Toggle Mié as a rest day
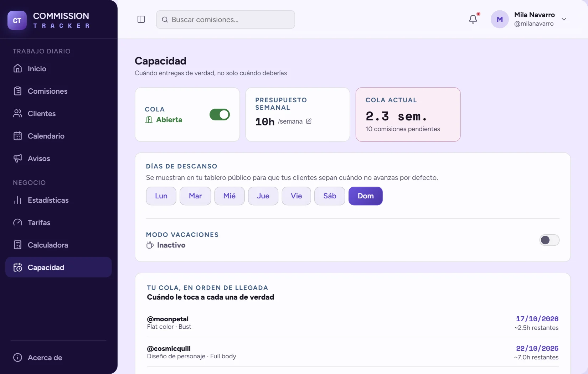 (229, 196)
